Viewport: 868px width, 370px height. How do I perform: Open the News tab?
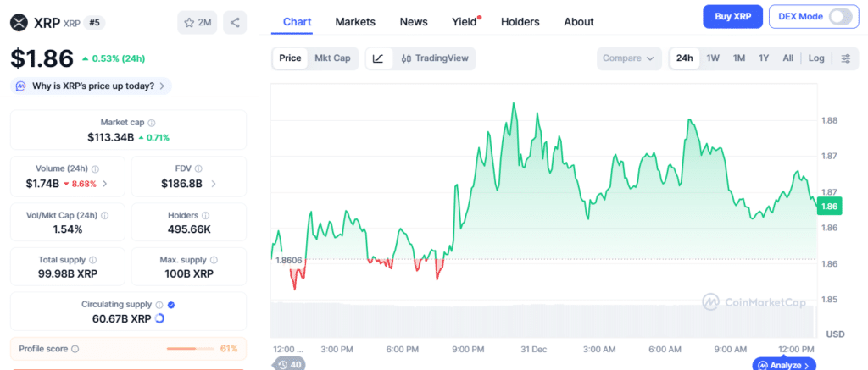point(414,22)
